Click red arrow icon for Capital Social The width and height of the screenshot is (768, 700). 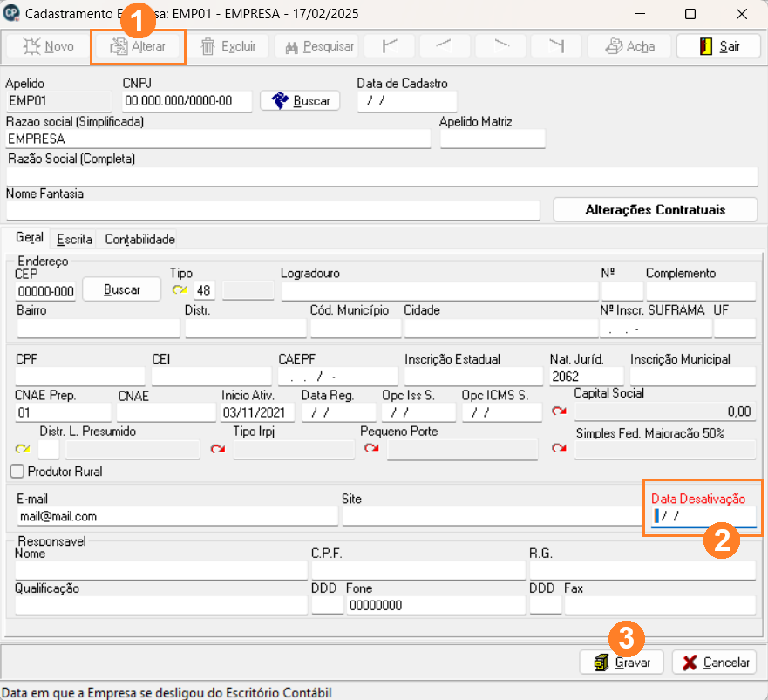(559, 411)
